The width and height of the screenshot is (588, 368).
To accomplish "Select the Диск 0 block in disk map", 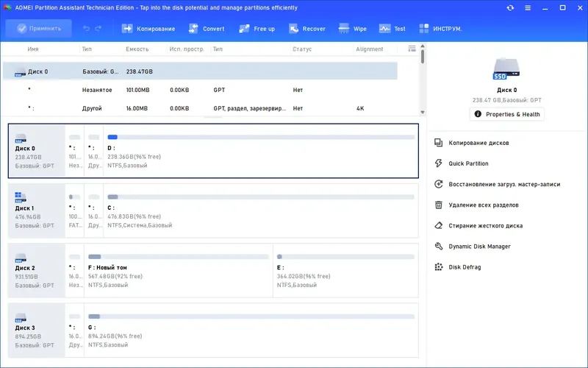I will click(x=37, y=151).
